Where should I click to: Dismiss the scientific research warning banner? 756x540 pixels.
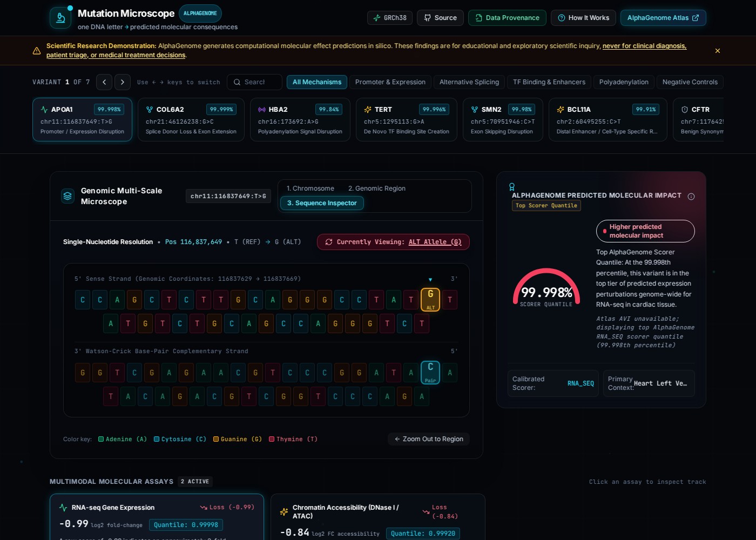pyautogui.click(x=718, y=51)
